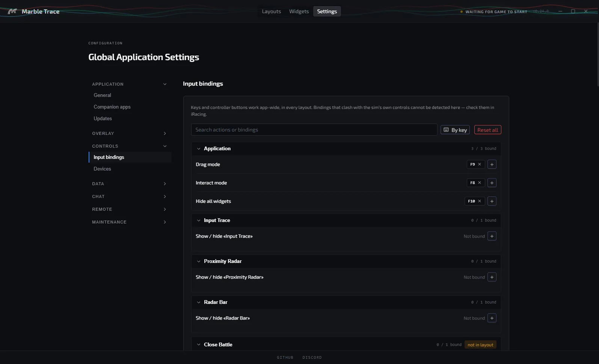Click the Reset all button
Screen dimensions: 599x364
487,130
